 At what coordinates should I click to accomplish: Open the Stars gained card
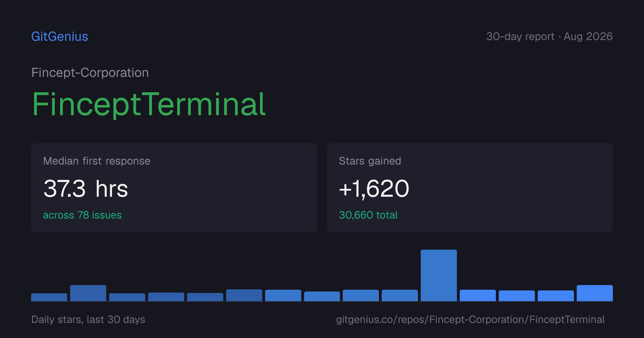coord(470,188)
